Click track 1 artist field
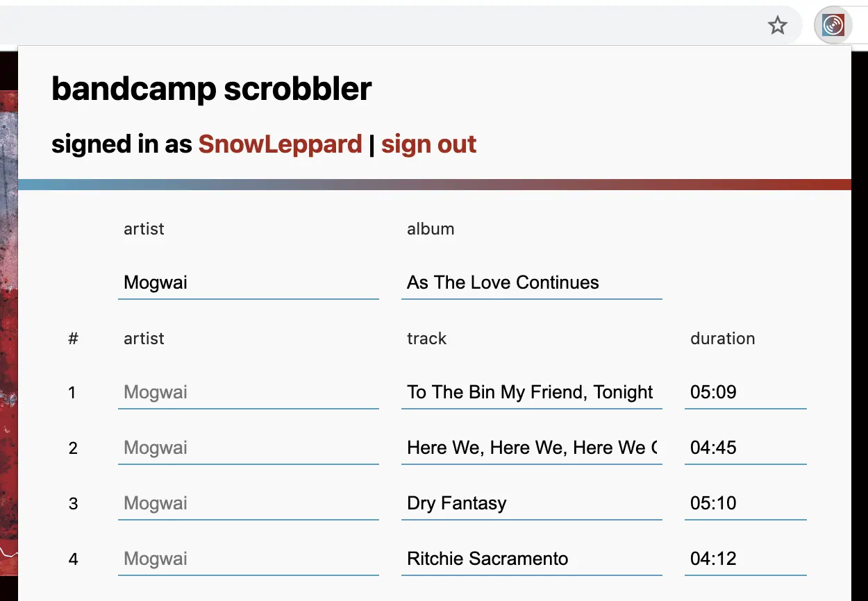Viewport: 868px width, 601px height. coord(248,393)
